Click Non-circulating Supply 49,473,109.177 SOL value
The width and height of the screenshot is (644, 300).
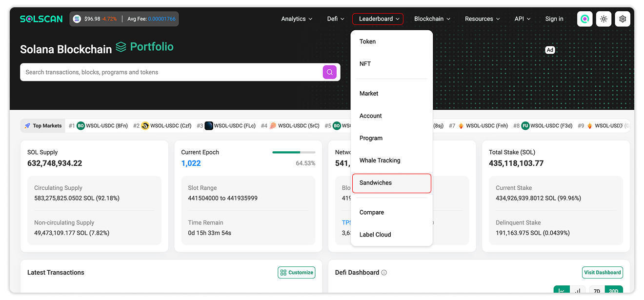72,233
